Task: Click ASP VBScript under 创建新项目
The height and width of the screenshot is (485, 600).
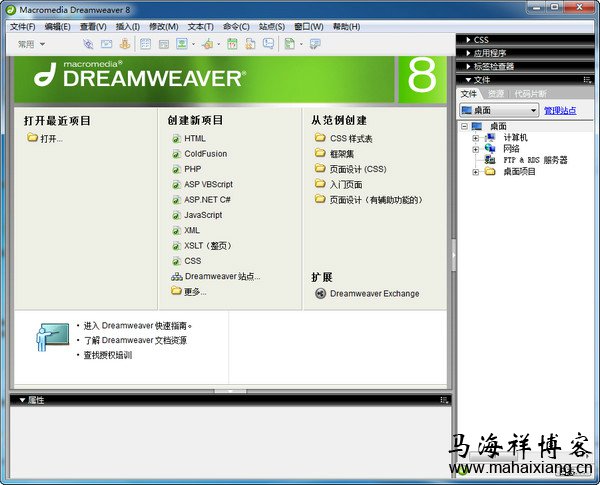Action: point(208,185)
